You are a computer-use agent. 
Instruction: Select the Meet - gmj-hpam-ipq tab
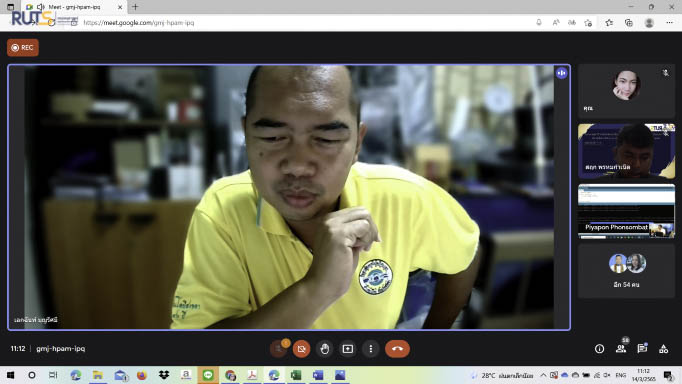[74, 7]
